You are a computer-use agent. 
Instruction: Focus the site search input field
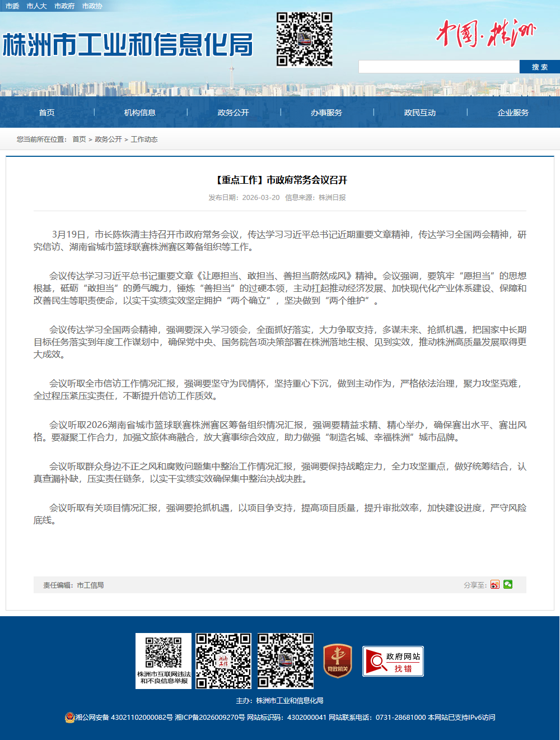tap(438, 67)
